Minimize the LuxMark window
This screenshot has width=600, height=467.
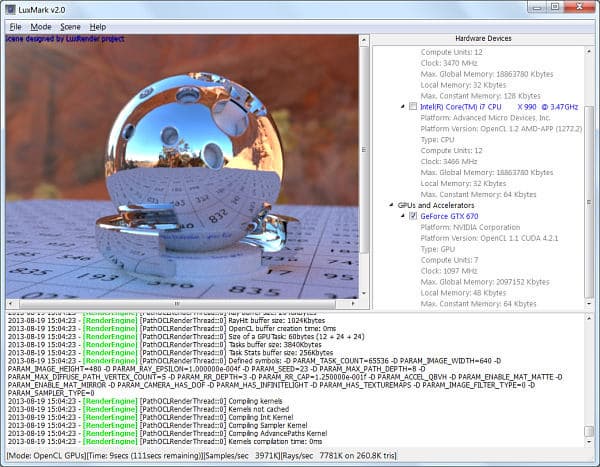tap(537, 7)
